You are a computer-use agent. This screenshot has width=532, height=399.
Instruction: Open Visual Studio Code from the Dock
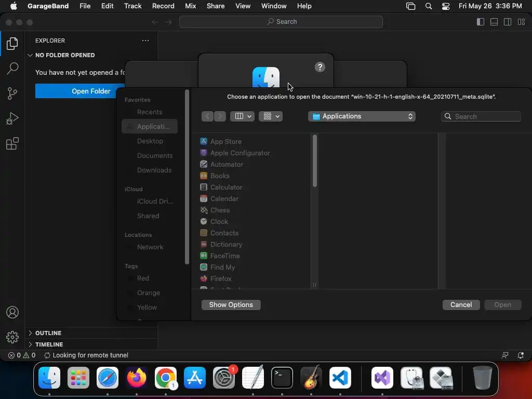click(x=340, y=378)
